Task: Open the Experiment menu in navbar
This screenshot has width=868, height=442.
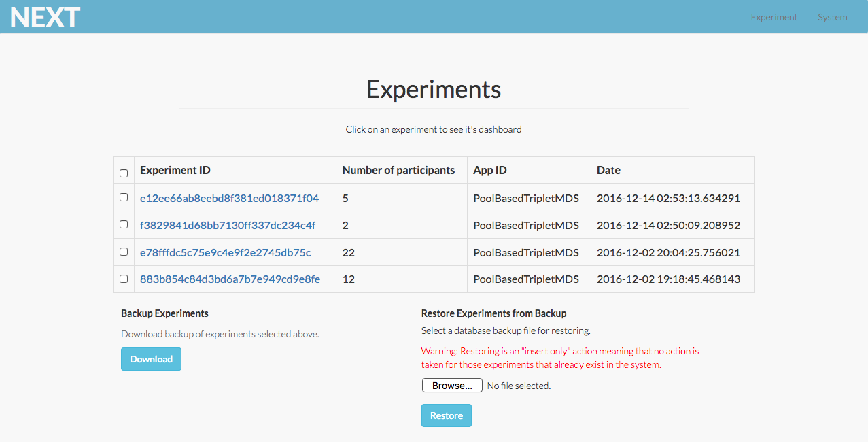Action: [x=774, y=17]
